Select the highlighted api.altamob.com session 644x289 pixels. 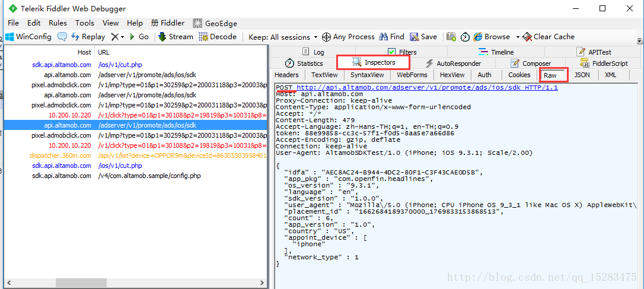pos(136,125)
